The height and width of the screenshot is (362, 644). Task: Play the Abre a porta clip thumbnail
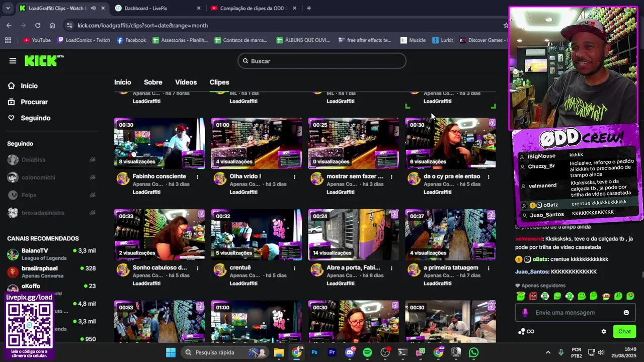pyautogui.click(x=354, y=235)
